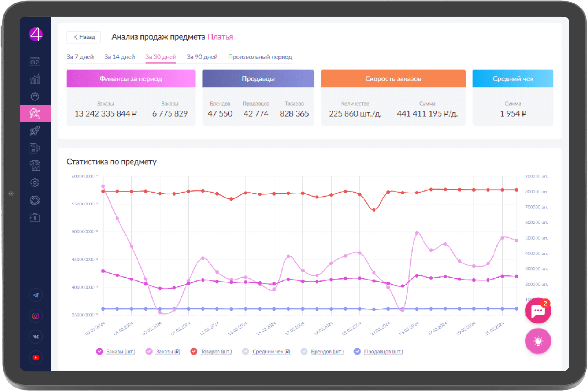This screenshot has height=391, width=588.
Task: Click the 1 954 ₽ average check value
Action: click(513, 113)
